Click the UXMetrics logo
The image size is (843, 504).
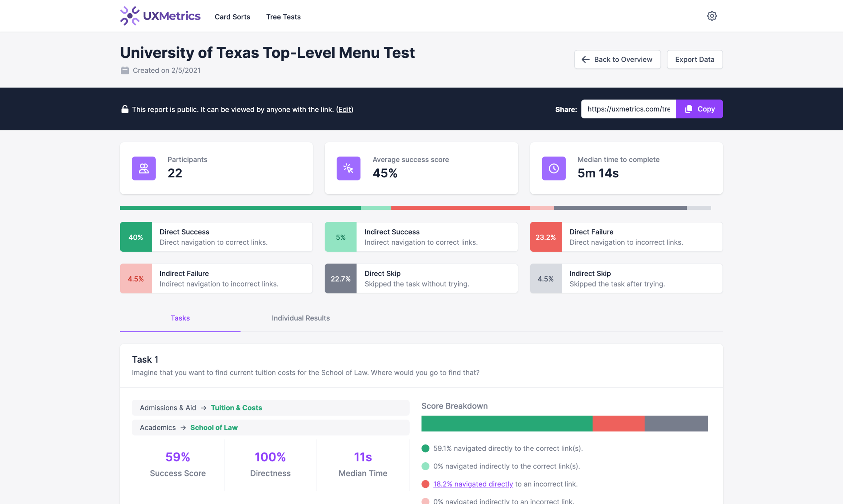160,16
